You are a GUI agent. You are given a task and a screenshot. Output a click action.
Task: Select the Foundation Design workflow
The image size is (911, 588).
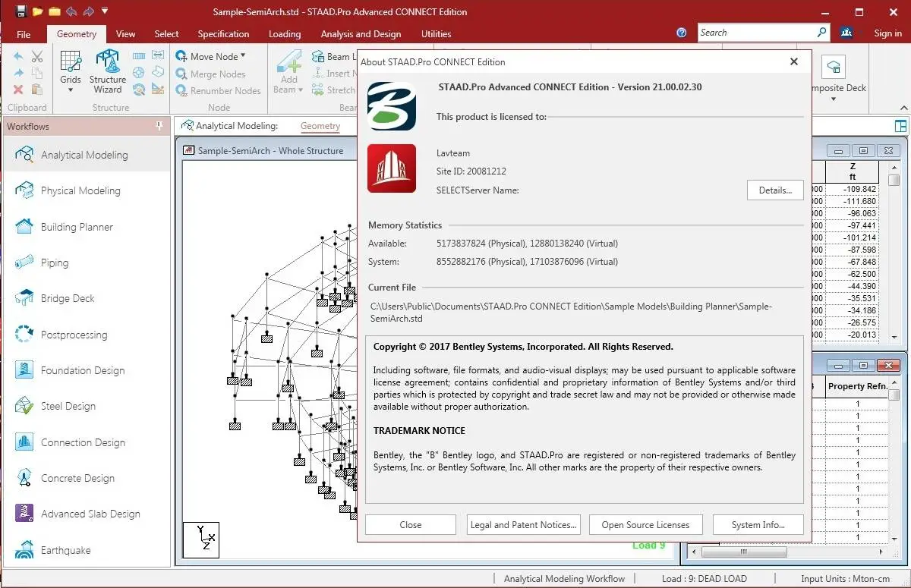pos(87,370)
